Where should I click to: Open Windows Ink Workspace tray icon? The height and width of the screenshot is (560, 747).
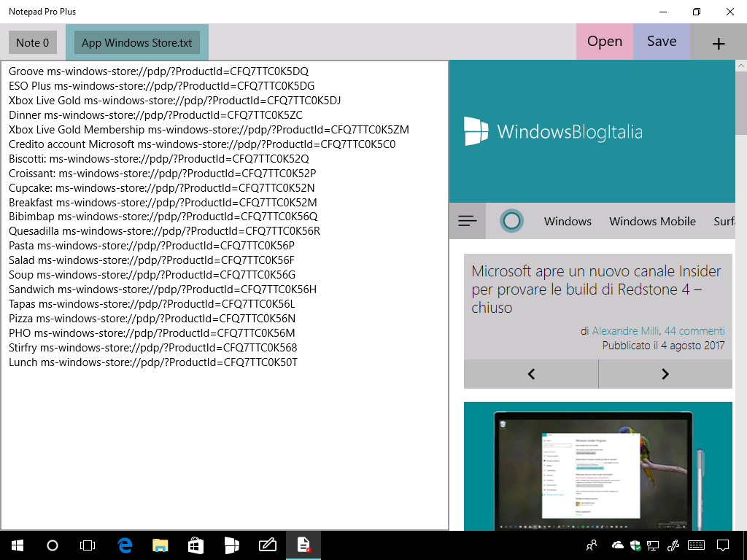coord(673,545)
